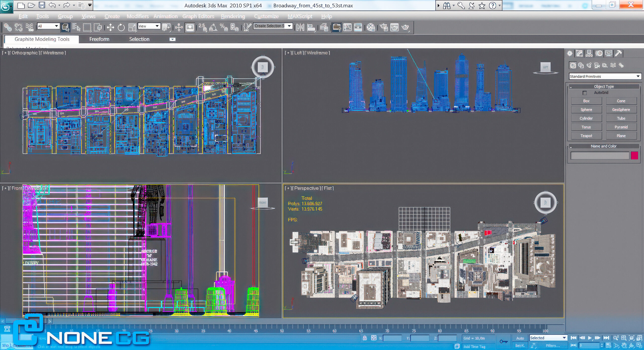
Task: Toggle Auto Key mode
Action: [x=520, y=338]
